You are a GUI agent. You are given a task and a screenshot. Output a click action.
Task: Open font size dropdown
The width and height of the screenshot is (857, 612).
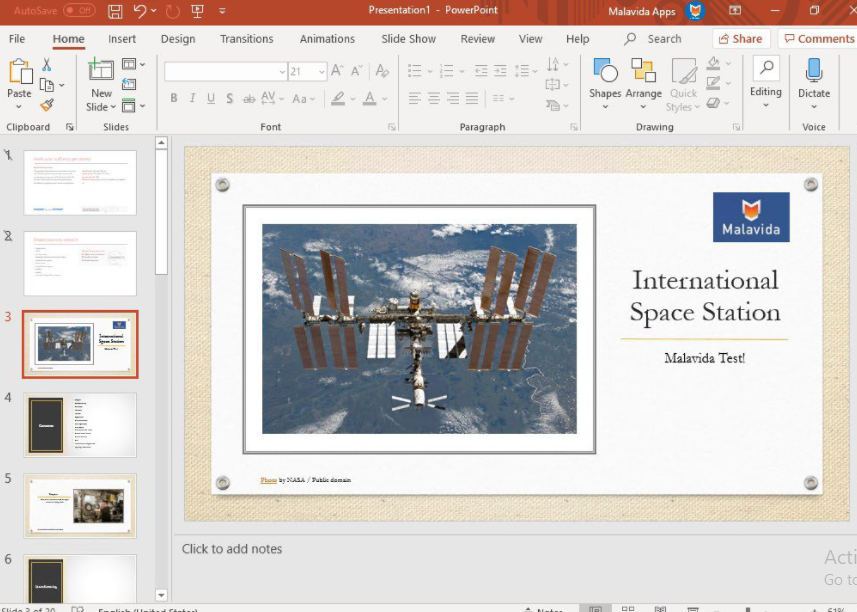321,72
